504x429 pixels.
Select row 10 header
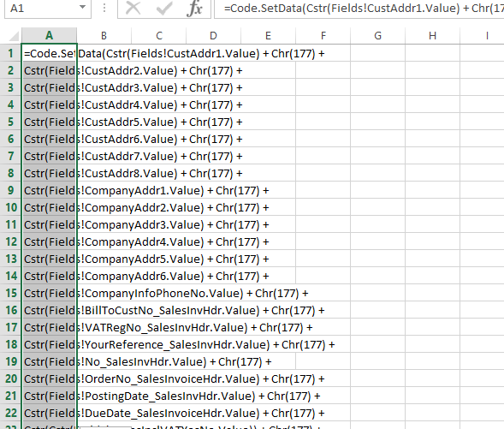pos(10,207)
